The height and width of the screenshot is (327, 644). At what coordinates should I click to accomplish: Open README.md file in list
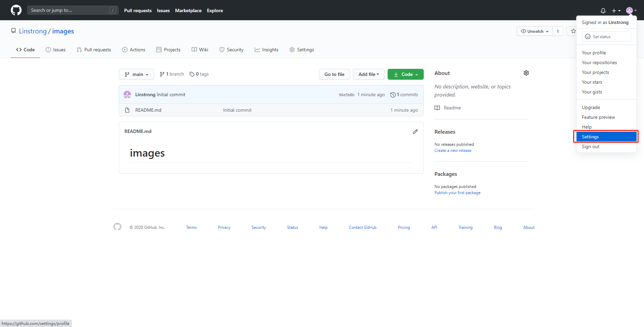point(148,110)
